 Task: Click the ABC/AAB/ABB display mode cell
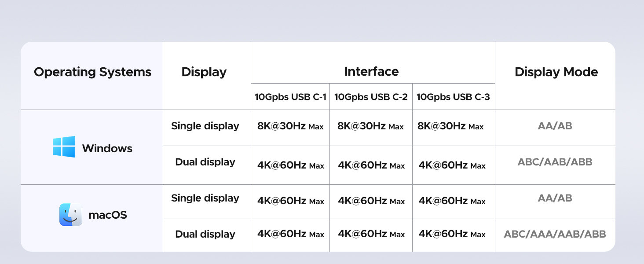click(555, 162)
